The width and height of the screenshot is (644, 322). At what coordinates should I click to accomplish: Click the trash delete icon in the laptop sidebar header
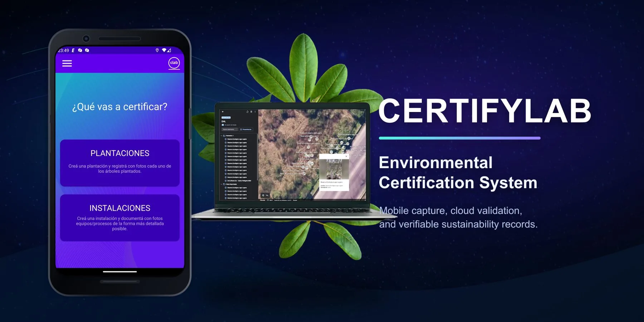tap(251, 112)
